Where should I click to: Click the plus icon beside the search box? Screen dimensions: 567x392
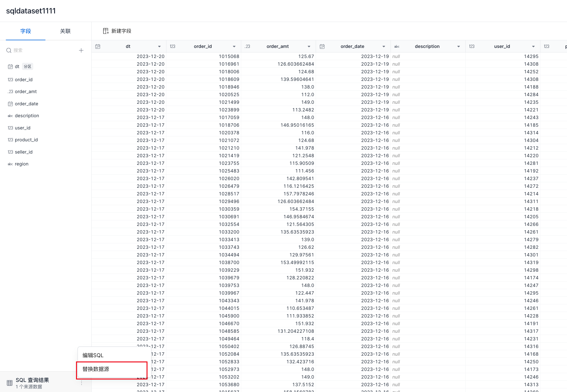(81, 50)
